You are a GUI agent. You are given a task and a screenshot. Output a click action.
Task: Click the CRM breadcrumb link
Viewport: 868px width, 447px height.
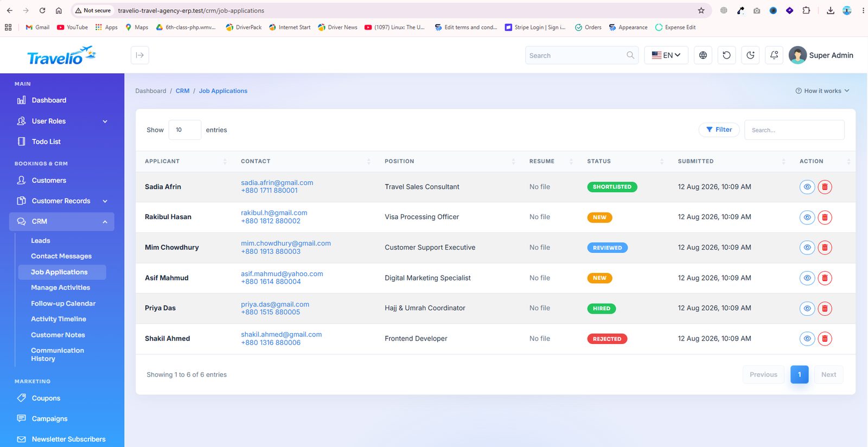click(x=183, y=91)
